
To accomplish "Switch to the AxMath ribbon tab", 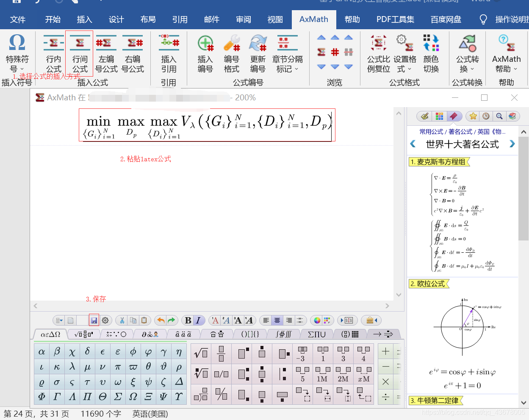I will 314,19.
